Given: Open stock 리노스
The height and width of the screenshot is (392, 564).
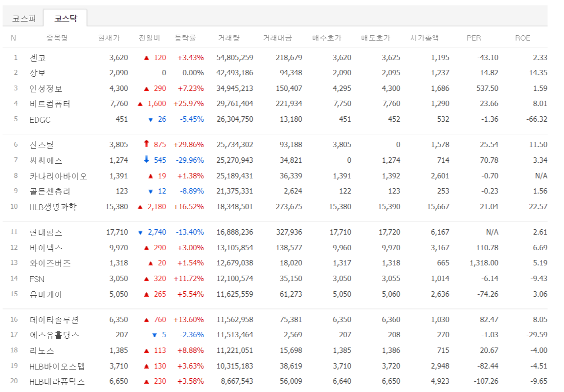Looking at the screenshot, I should pyautogui.click(x=42, y=350).
